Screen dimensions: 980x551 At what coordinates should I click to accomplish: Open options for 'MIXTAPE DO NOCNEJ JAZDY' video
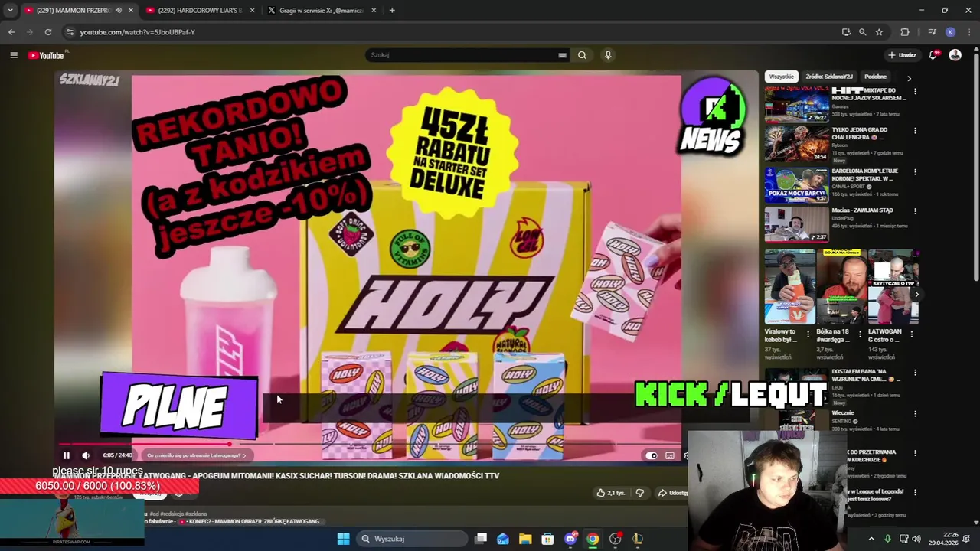pyautogui.click(x=915, y=91)
